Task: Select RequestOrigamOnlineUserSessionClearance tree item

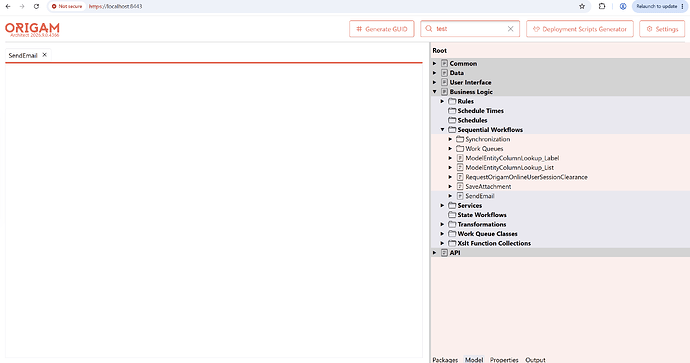Action: [526, 177]
